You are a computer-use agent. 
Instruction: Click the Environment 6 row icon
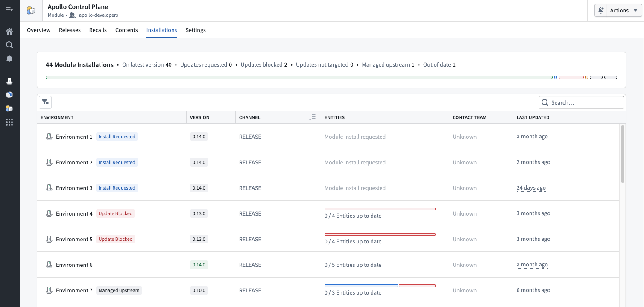[49, 265]
